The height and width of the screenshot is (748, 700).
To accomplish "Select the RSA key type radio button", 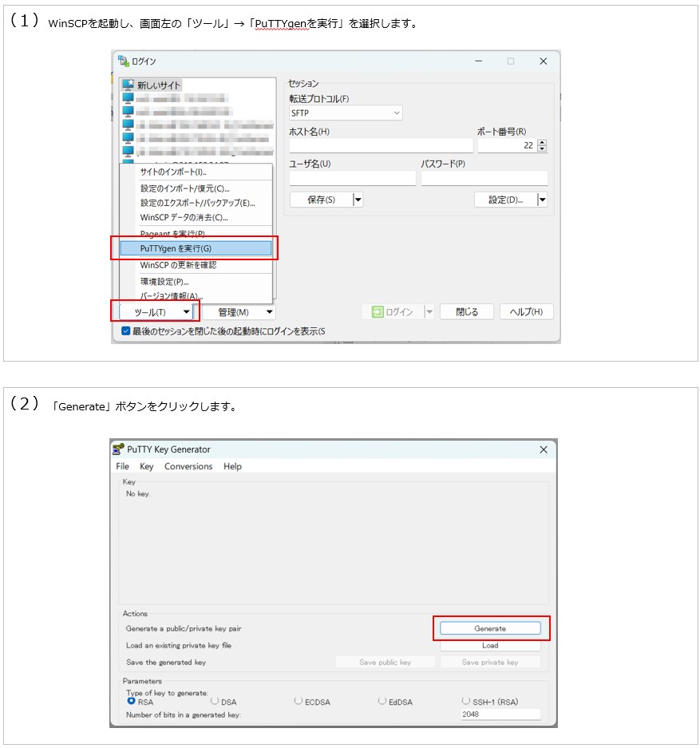I will 131,701.
